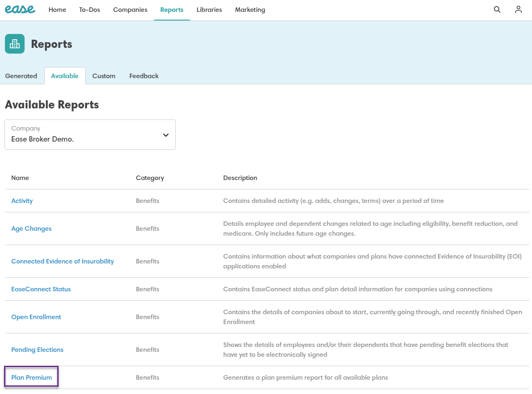Click the Age Changes description text
The image size is (532, 394).
point(370,229)
